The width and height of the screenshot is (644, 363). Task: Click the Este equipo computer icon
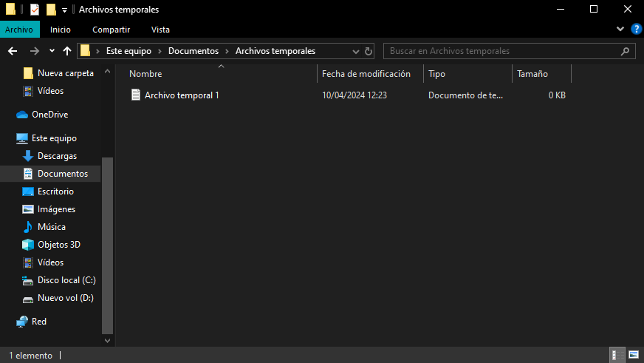[x=22, y=138]
